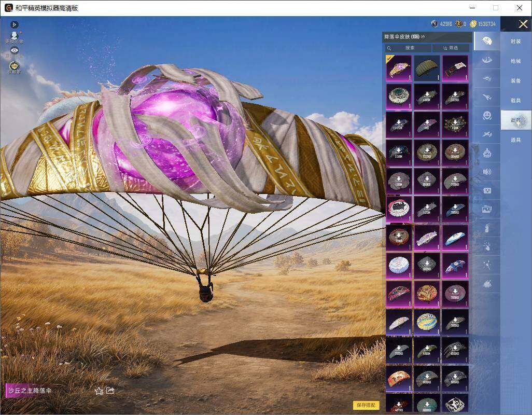Open the roast chicken category icon
The height and width of the screenshot is (415, 532).
(487, 284)
